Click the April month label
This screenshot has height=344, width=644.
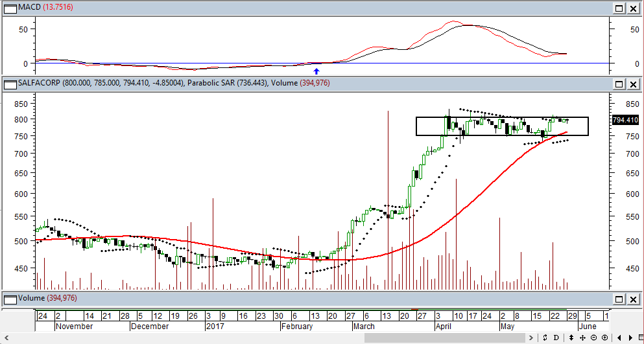[444, 327]
